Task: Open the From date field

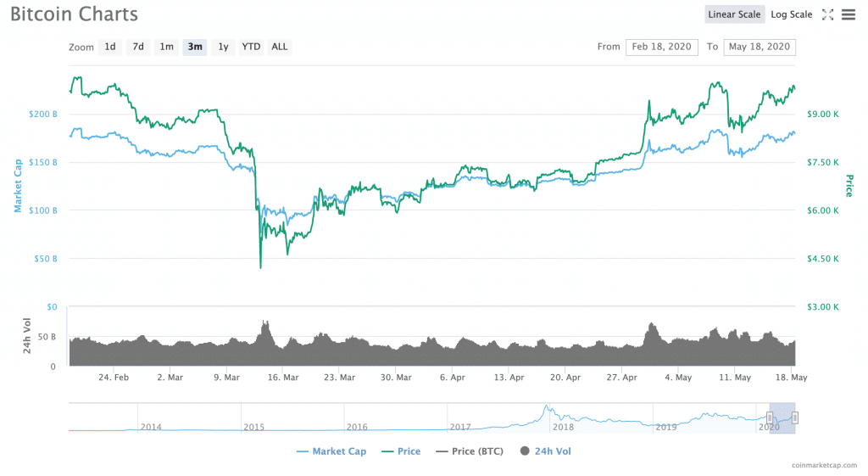Action: pyautogui.click(x=661, y=47)
